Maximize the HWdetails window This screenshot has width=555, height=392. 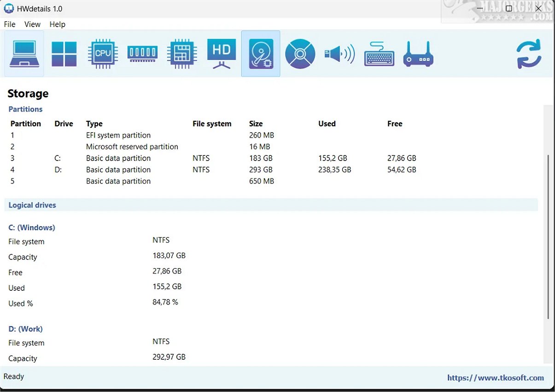click(x=509, y=8)
